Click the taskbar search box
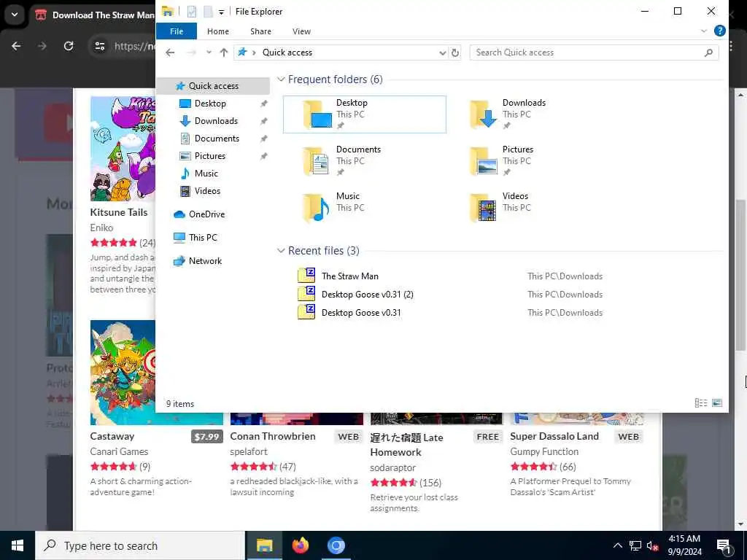747x560 pixels. tap(140, 545)
